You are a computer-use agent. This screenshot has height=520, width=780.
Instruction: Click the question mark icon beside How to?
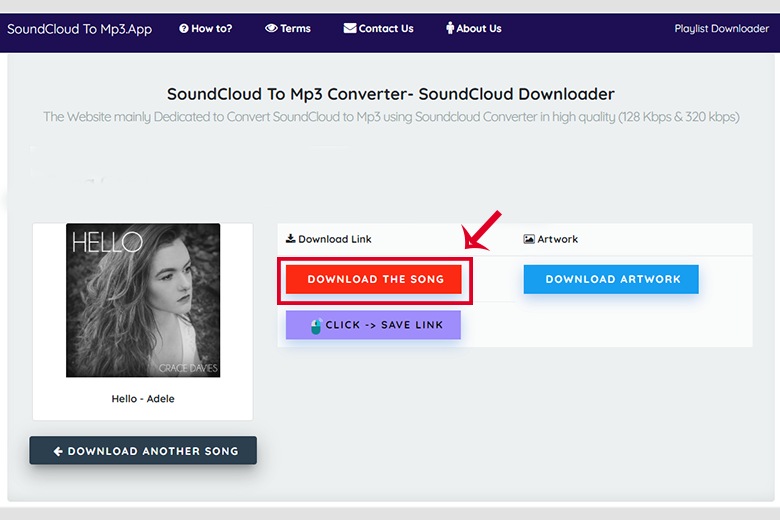184,28
